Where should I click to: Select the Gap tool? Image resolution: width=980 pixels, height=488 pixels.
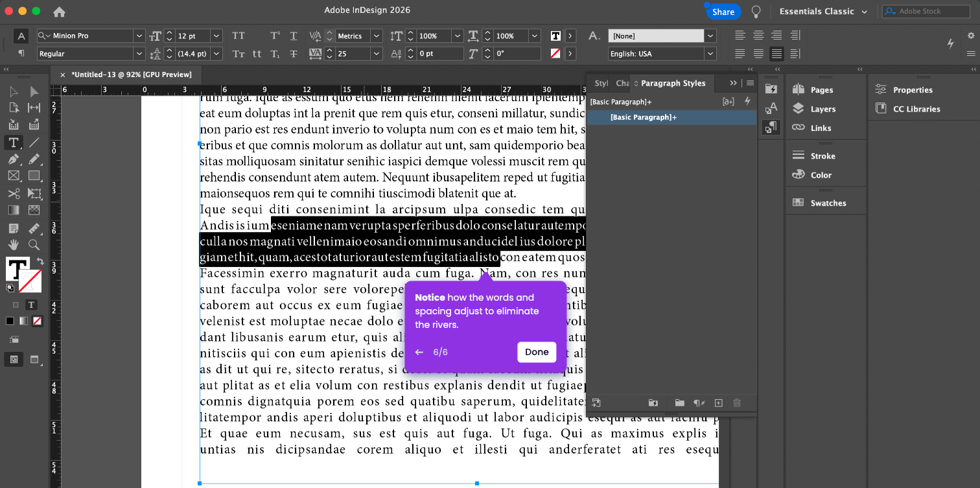tap(34, 108)
